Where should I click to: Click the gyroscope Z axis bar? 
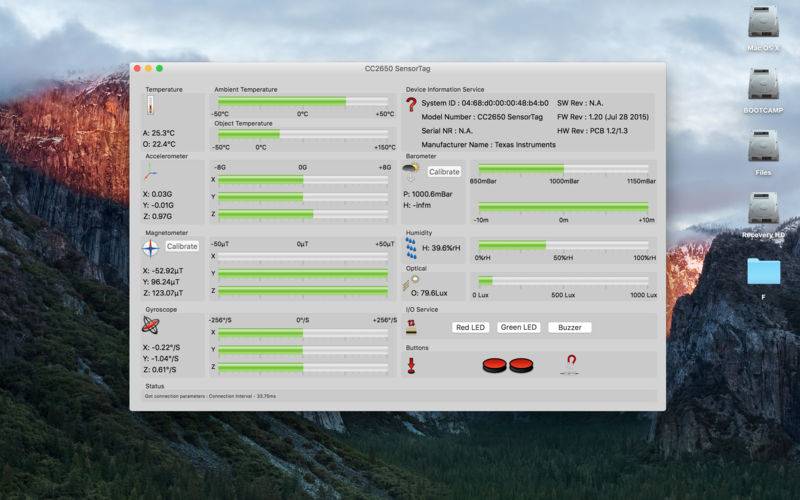[x=303, y=368]
